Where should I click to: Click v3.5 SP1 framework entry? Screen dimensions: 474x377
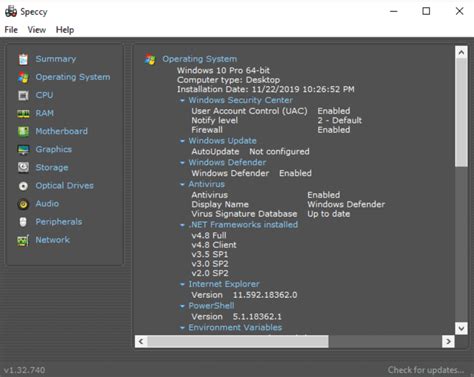(210, 255)
